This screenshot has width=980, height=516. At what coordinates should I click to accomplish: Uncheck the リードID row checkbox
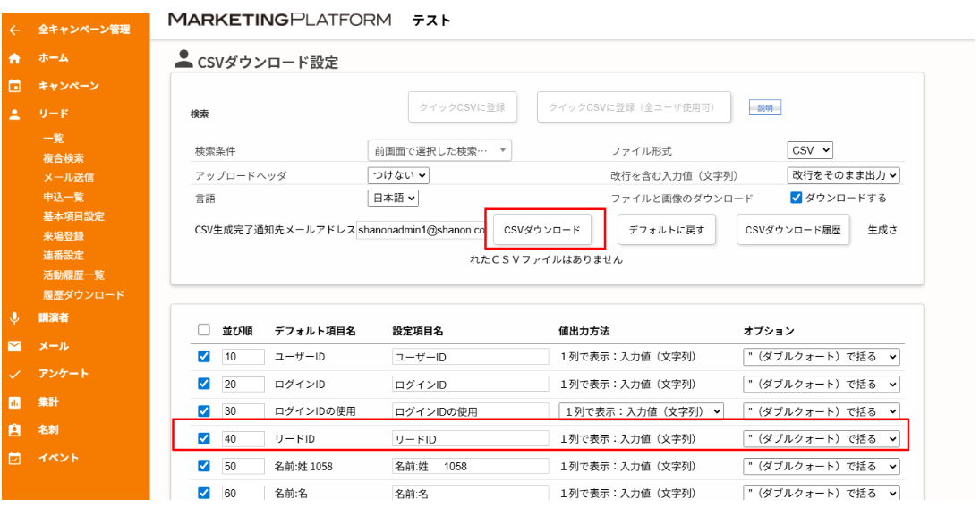pyautogui.click(x=204, y=438)
